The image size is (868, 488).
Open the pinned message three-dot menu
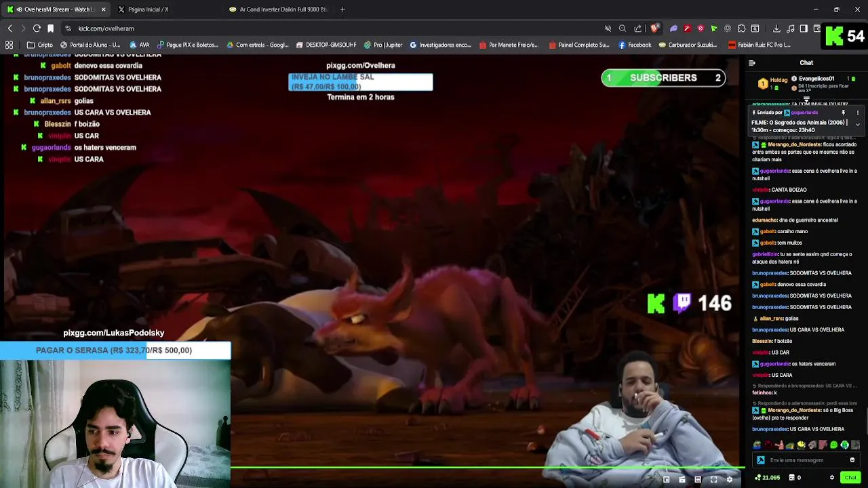coord(857,113)
